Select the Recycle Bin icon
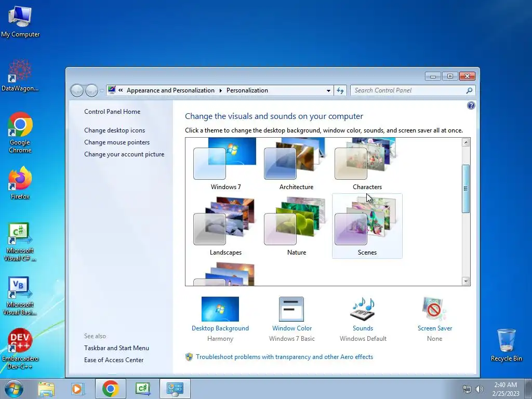This screenshot has height=399, width=532. tap(506, 345)
